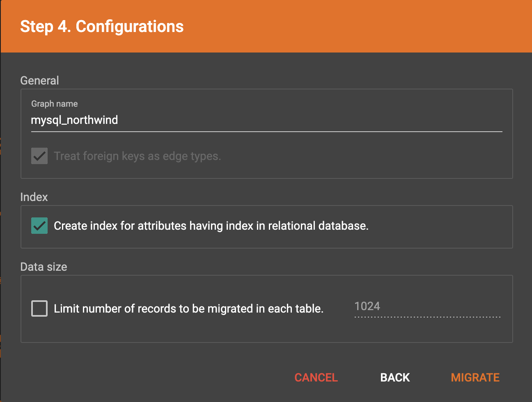Image resolution: width=532 pixels, height=402 pixels.
Task: Click the teal checkmark icon in Index section
Action: tap(39, 226)
